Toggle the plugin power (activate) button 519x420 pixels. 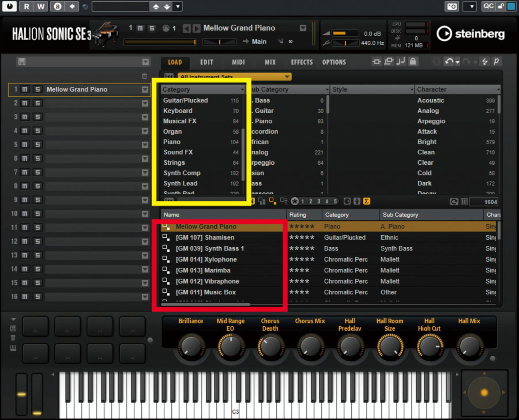(x=10, y=6)
